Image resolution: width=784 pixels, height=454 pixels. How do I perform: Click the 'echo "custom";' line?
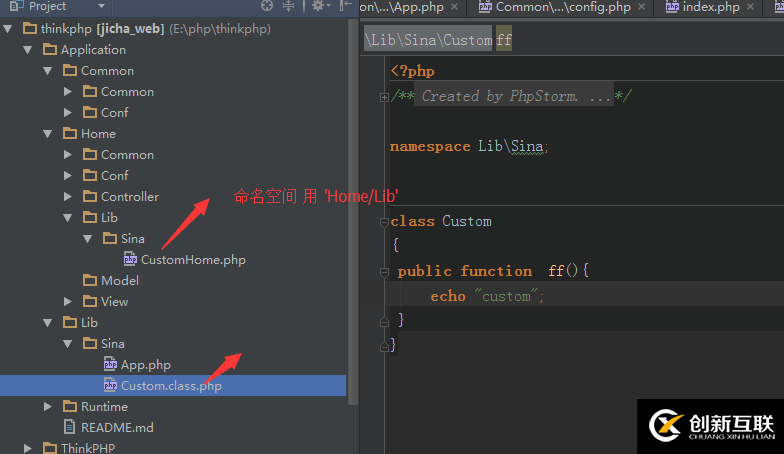click(x=487, y=296)
